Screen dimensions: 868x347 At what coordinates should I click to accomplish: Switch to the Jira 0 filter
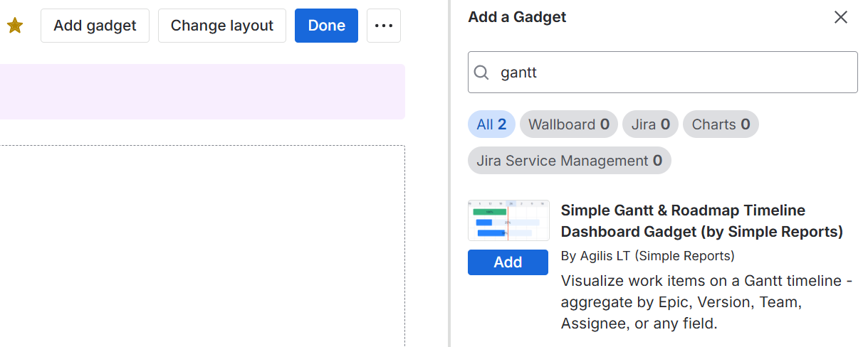pos(650,124)
